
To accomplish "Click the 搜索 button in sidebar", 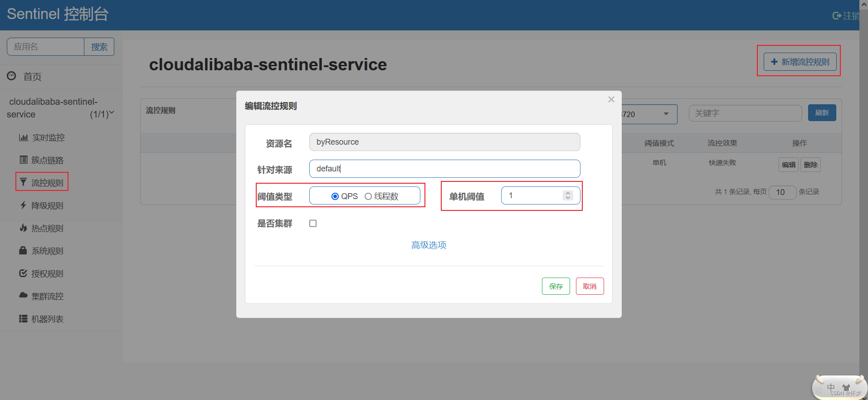I will click(x=99, y=47).
